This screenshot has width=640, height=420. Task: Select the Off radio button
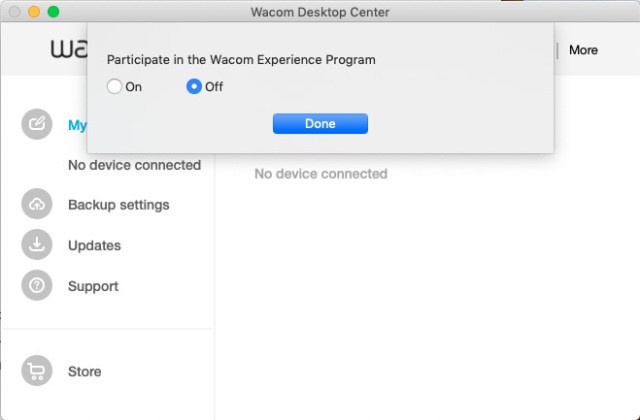coord(194,87)
